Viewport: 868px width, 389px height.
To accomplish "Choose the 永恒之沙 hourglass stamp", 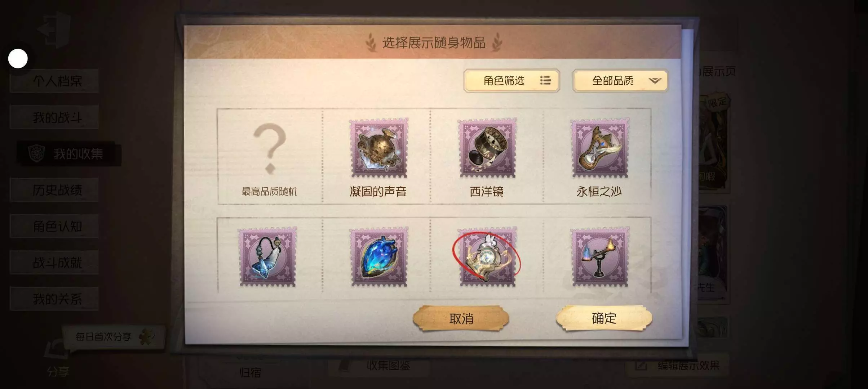I will click(x=599, y=148).
